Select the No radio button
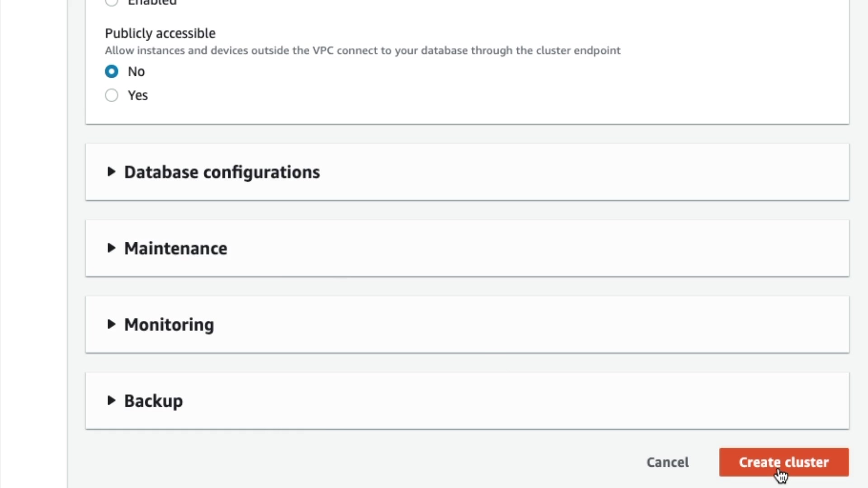 [x=112, y=71]
